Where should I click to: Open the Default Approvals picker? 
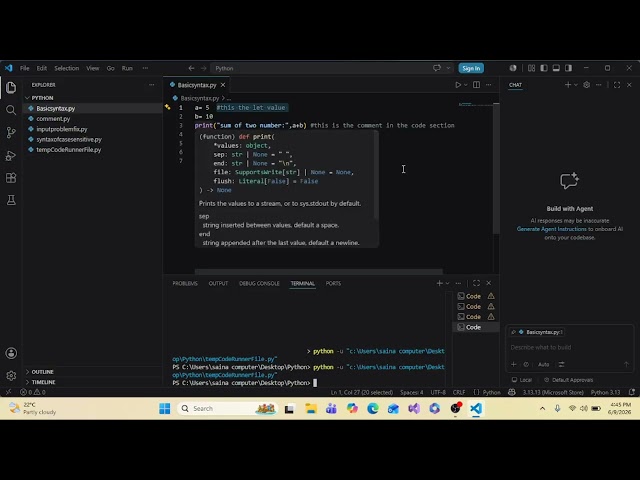pyautogui.click(x=568, y=380)
